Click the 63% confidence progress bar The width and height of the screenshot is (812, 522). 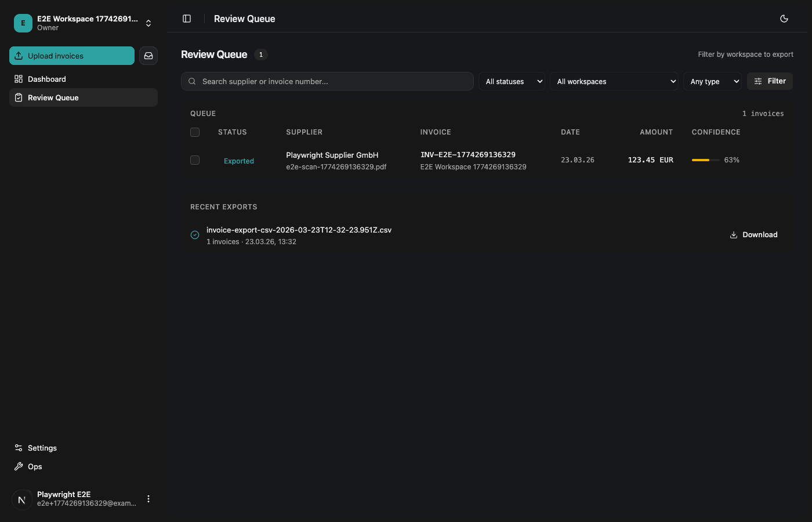click(x=705, y=160)
